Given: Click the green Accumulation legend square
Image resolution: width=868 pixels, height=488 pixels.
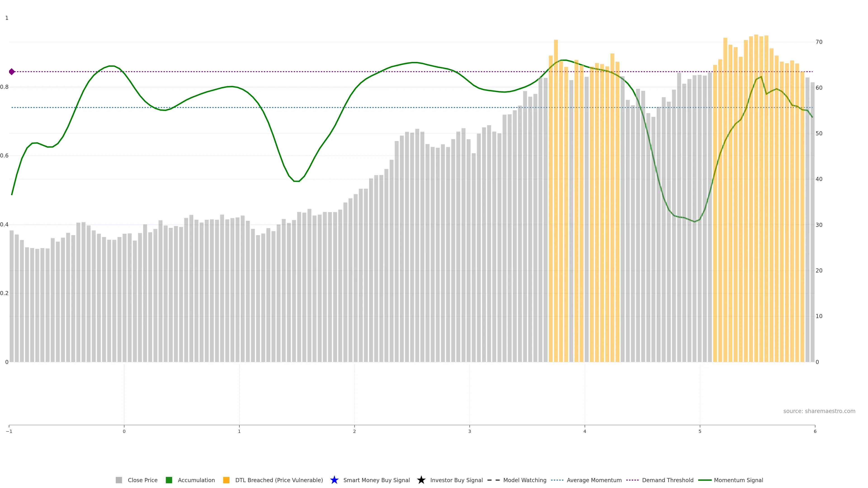Looking at the screenshot, I should tap(169, 480).
